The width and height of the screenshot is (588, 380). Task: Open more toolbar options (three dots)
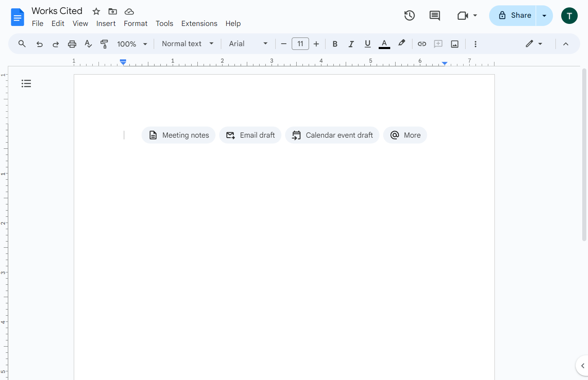pyautogui.click(x=476, y=44)
